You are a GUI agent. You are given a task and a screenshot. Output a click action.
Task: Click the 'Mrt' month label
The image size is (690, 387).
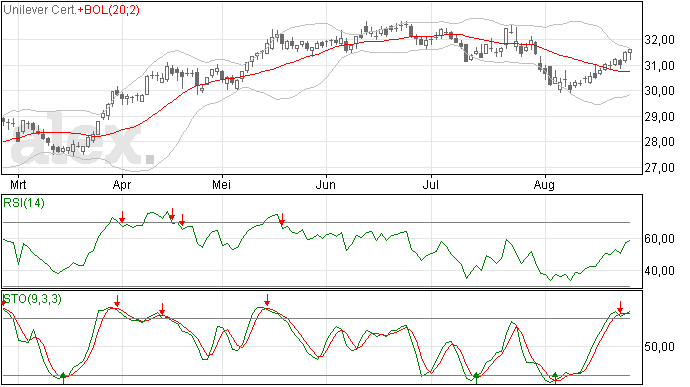(x=18, y=184)
